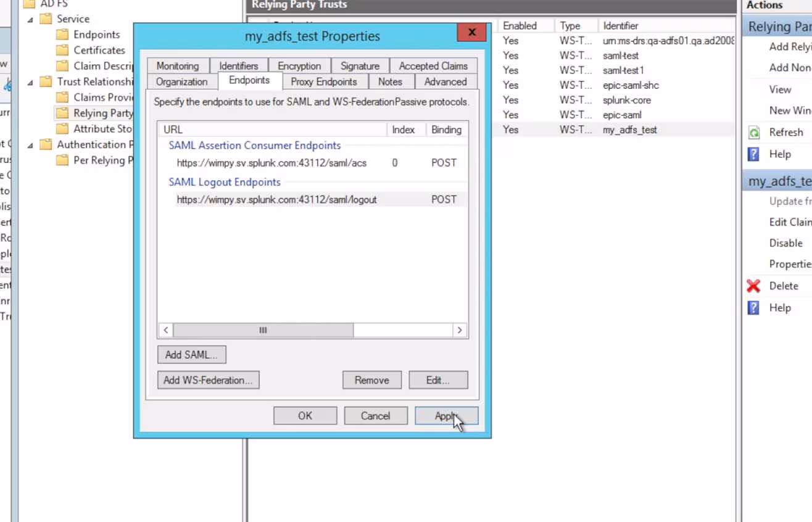Click the Claims Provider Trusts folder icon
This screenshot has width=812, height=522.
(62, 97)
